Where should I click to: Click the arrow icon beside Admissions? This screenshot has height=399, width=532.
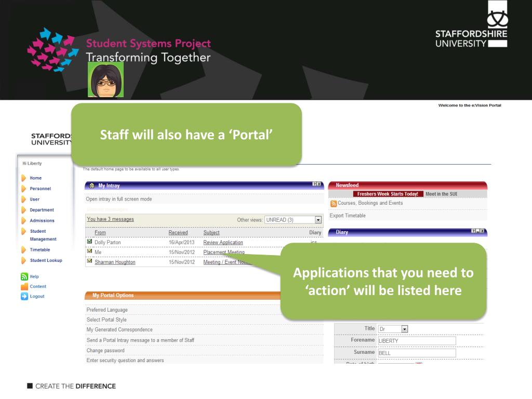pos(23,220)
